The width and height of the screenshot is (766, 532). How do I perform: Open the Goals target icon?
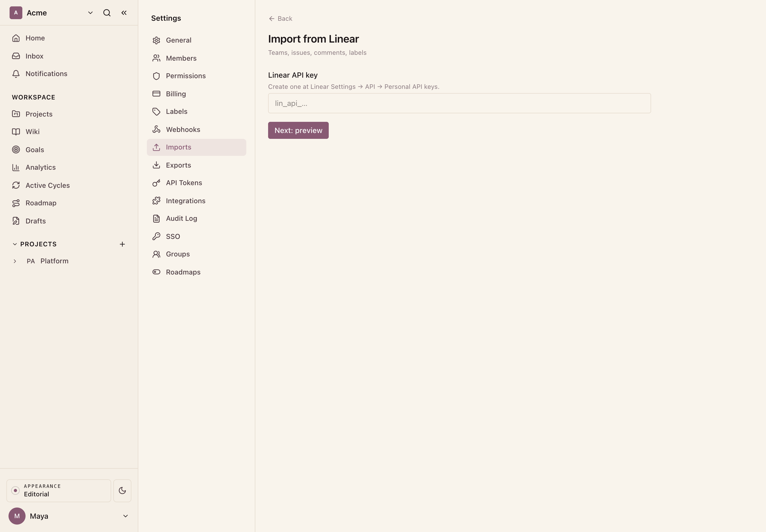tap(16, 150)
